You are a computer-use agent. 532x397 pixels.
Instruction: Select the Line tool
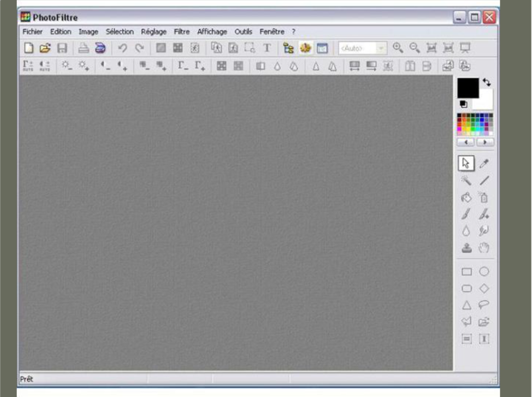pos(484,180)
